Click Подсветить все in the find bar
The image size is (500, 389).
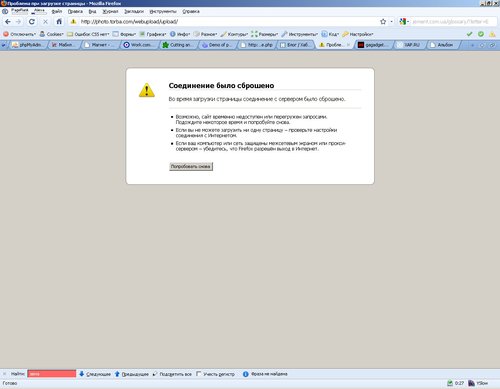tap(172, 374)
